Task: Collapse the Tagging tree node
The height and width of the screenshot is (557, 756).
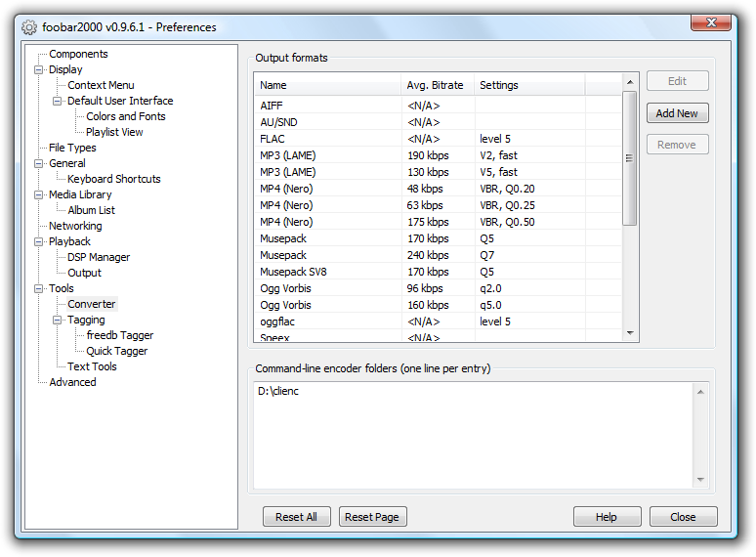Action: click(x=58, y=321)
